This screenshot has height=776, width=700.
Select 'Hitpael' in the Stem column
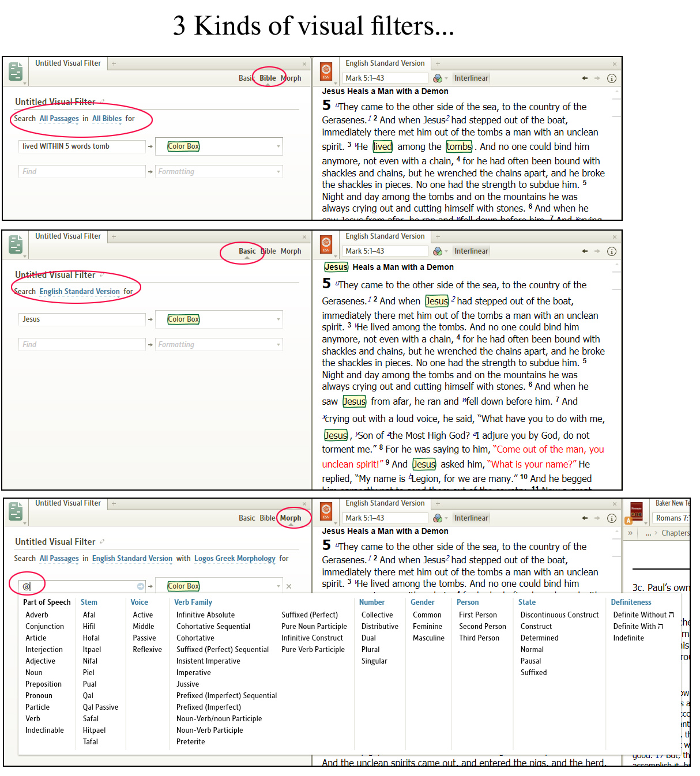point(94,730)
